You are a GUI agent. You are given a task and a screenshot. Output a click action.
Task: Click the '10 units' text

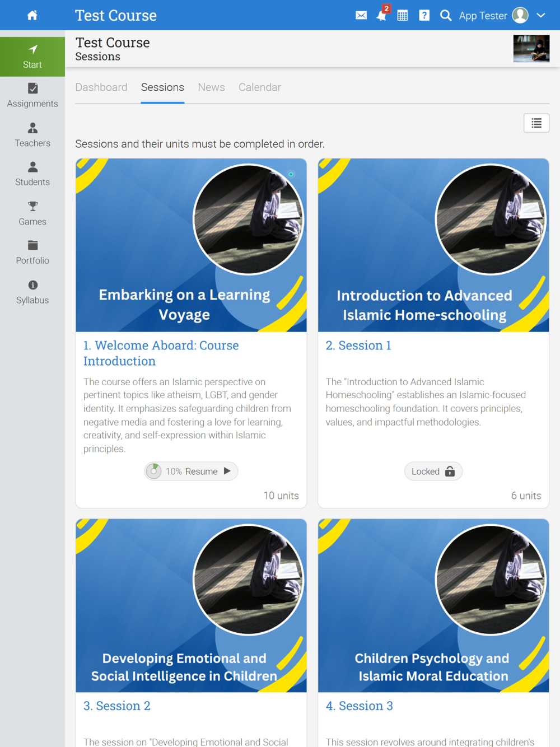(281, 496)
